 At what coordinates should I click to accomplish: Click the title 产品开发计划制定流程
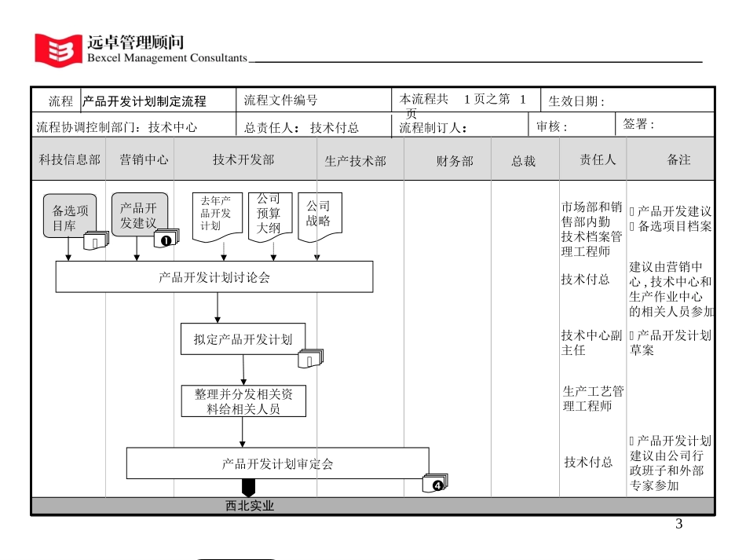(144, 101)
